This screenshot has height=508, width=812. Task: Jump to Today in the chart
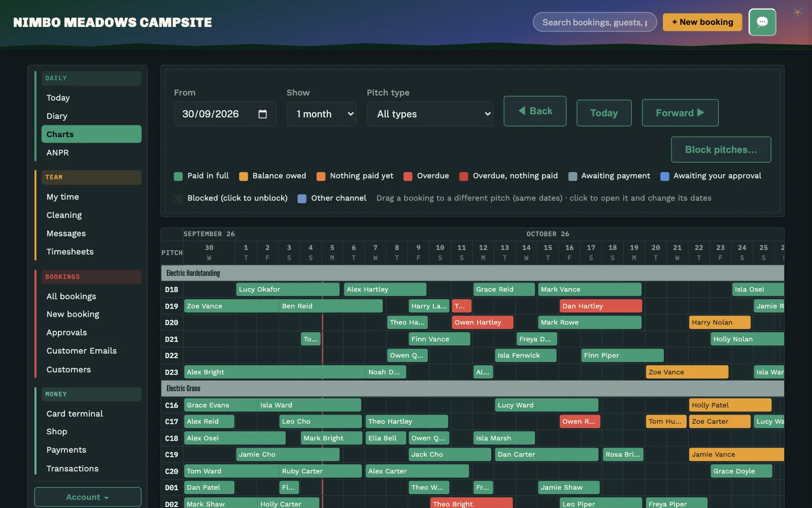pos(604,113)
